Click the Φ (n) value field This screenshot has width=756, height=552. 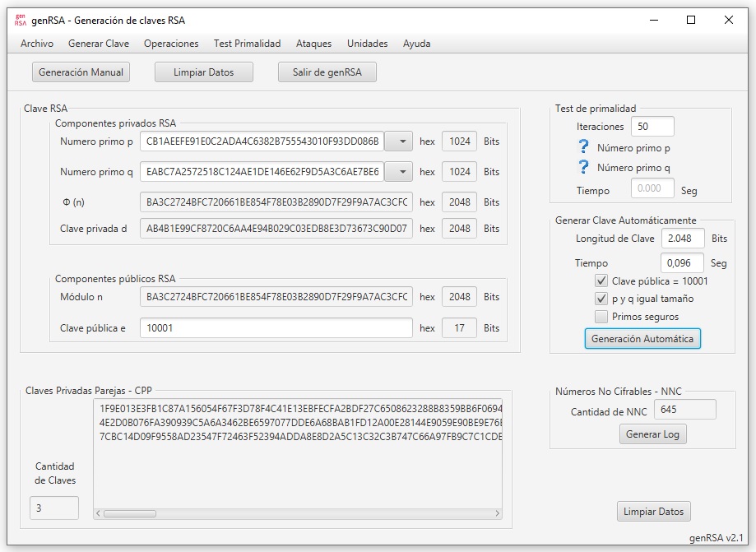click(276, 202)
